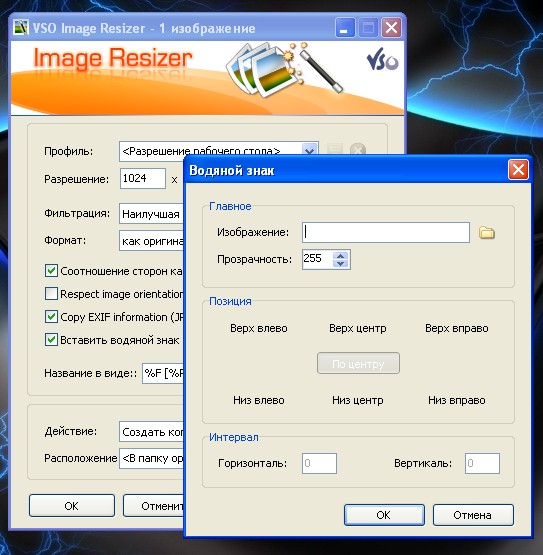Image resolution: width=543 pixels, height=555 pixels.
Task: Click the save profile icon beside Профиль
Action: pos(334,149)
